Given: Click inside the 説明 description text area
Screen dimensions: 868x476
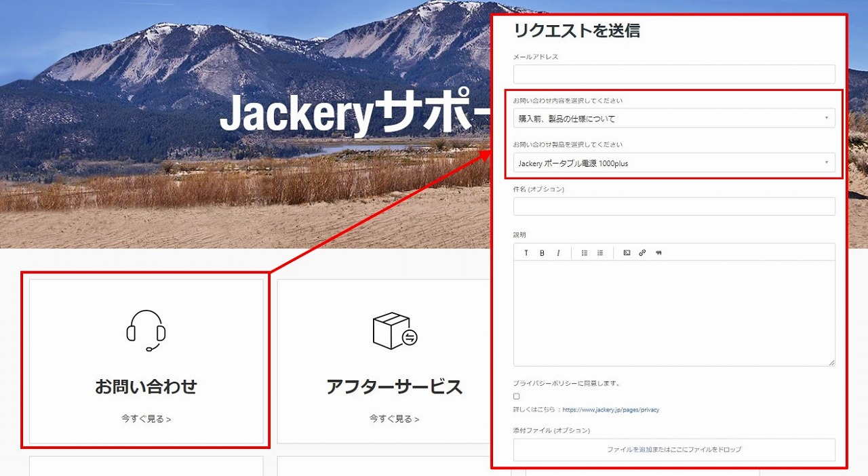Looking at the screenshot, I should pos(674,313).
